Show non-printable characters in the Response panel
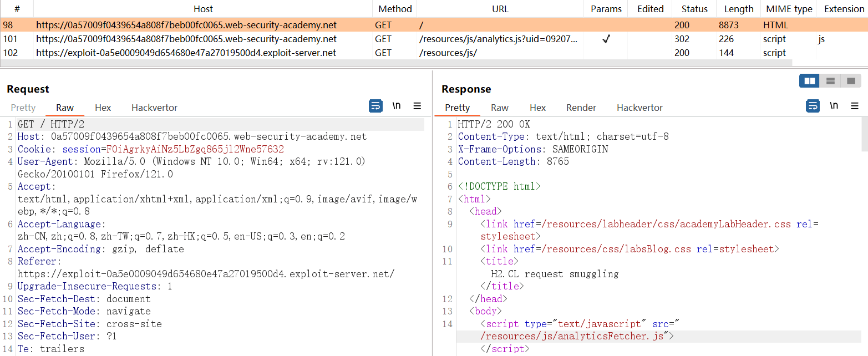The width and height of the screenshot is (868, 356). [x=834, y=106]
